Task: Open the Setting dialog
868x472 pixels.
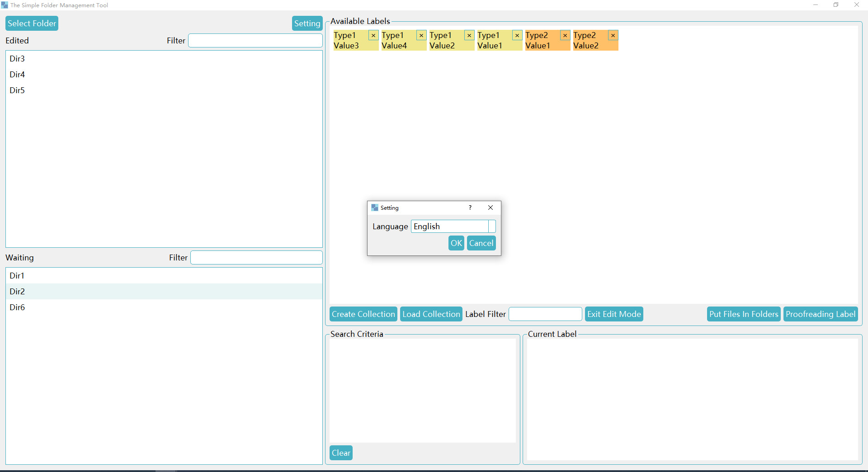Action: 307,23
